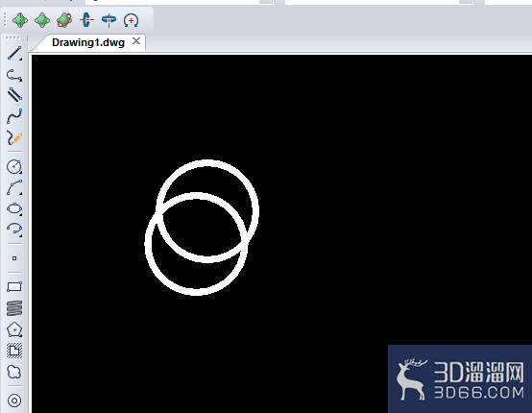Viewport: 532px width, 413px height.
Task: Select the Hatch tool
Action: (14, 351)
